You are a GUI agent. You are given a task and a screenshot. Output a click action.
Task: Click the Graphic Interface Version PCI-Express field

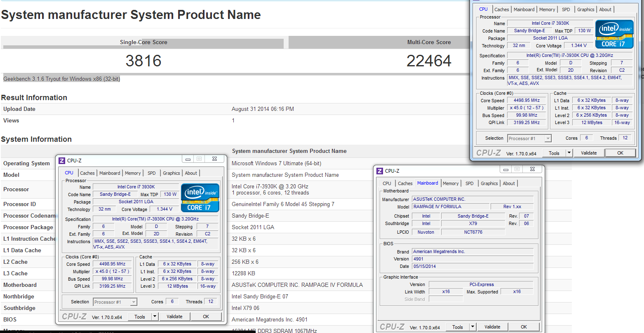coord(481,284)
